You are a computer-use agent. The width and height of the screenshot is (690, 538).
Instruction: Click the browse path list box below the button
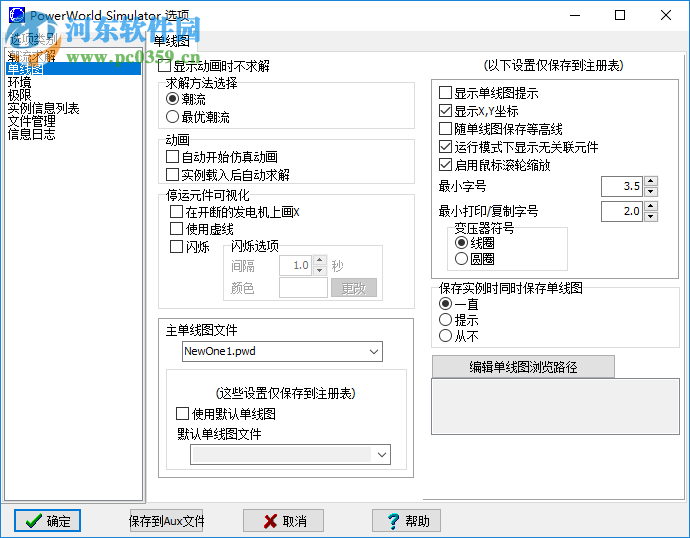555,406
